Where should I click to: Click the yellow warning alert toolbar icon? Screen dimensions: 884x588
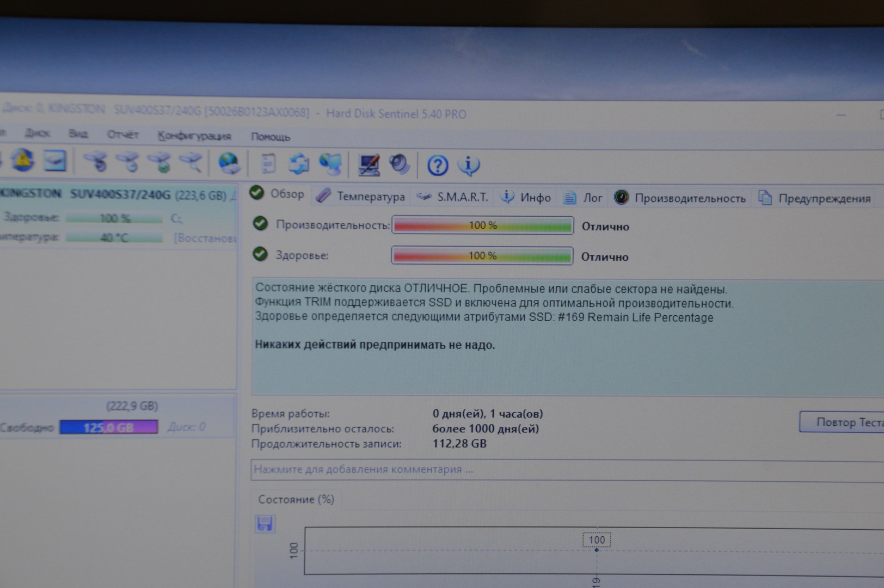tap(22, 161)
